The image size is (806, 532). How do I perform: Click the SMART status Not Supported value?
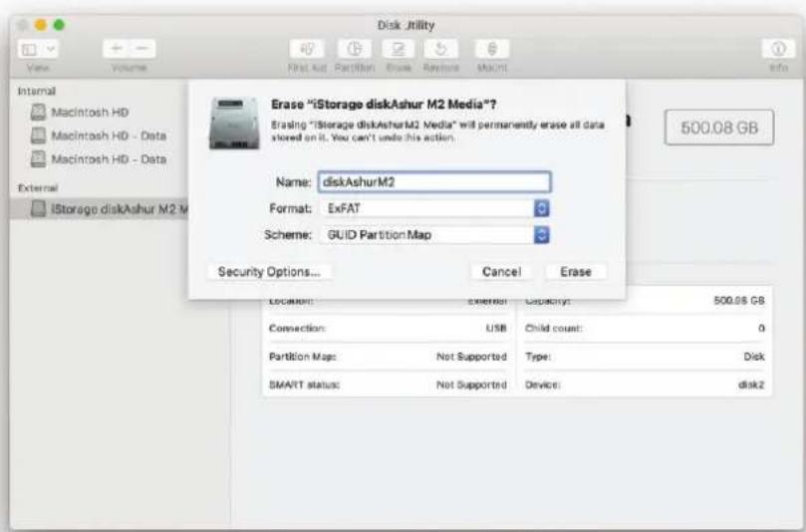(x=471, y=385)
